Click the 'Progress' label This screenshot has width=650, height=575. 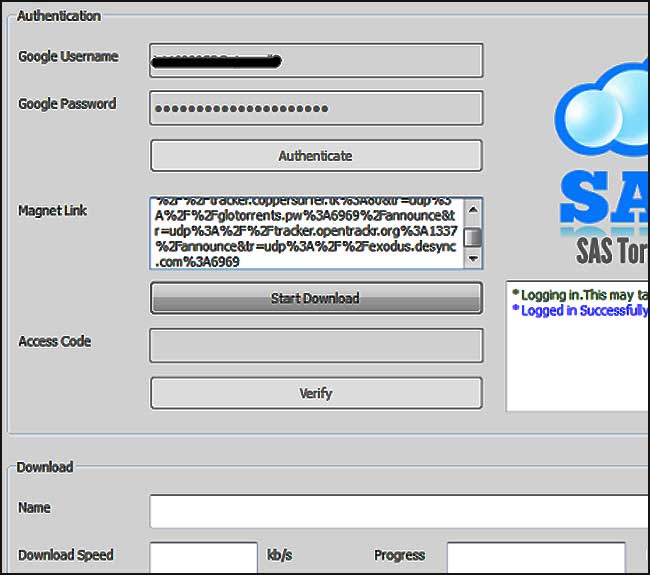click(400, 555)
